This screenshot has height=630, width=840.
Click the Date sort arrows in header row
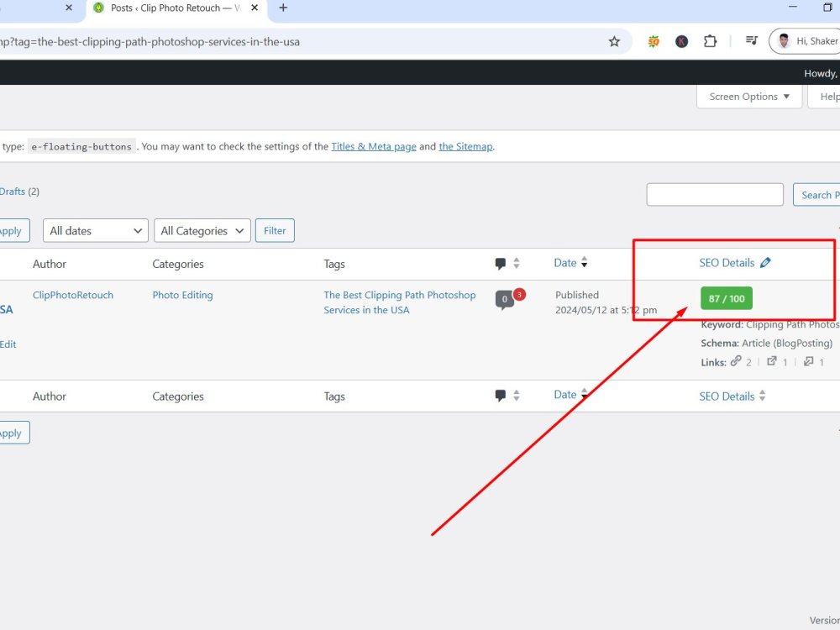point(584,262)
